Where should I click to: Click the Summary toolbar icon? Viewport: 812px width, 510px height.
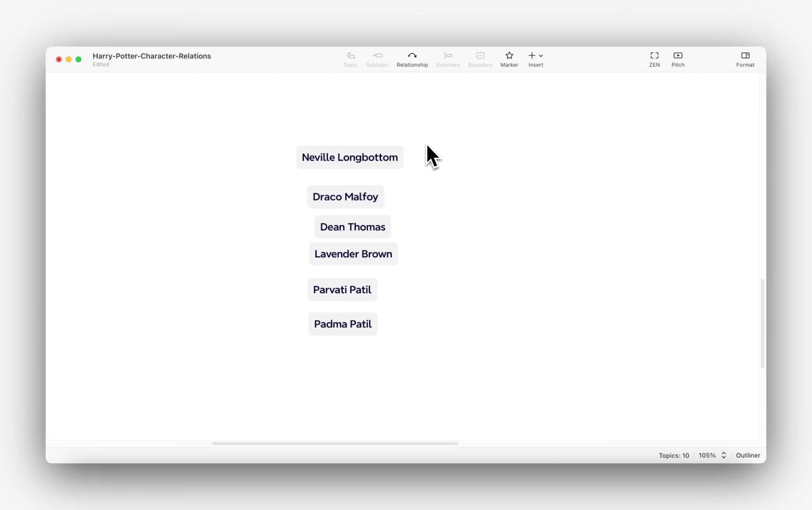tap(448, 59)
